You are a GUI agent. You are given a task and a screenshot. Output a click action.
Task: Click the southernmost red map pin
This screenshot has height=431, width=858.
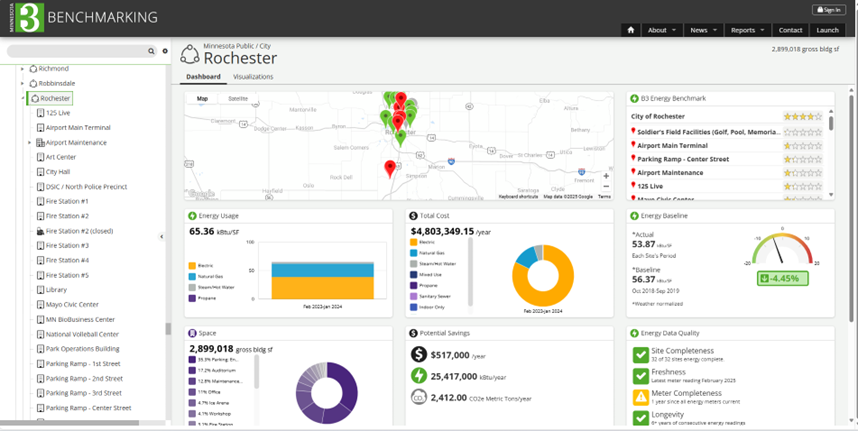[390, 169]
